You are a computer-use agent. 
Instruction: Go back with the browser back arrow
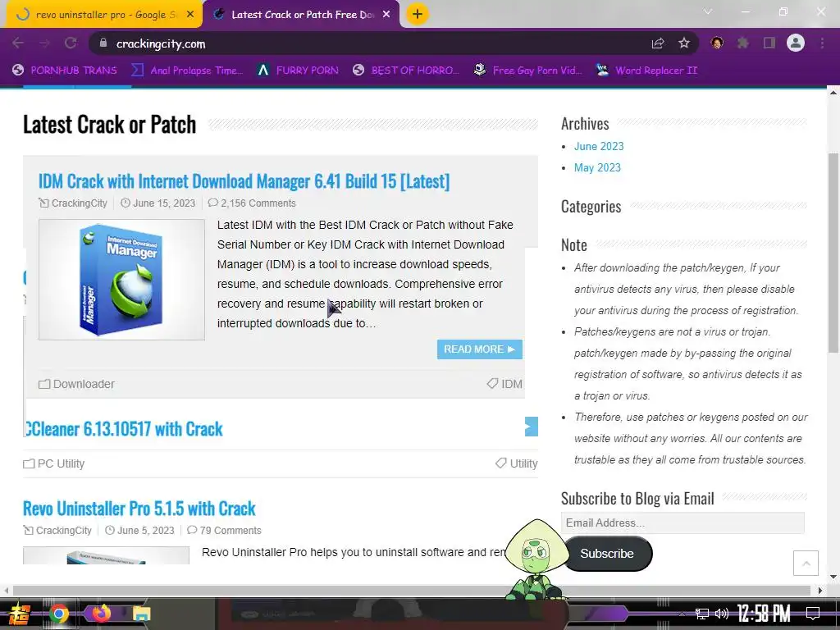click(x=18, y=43)
